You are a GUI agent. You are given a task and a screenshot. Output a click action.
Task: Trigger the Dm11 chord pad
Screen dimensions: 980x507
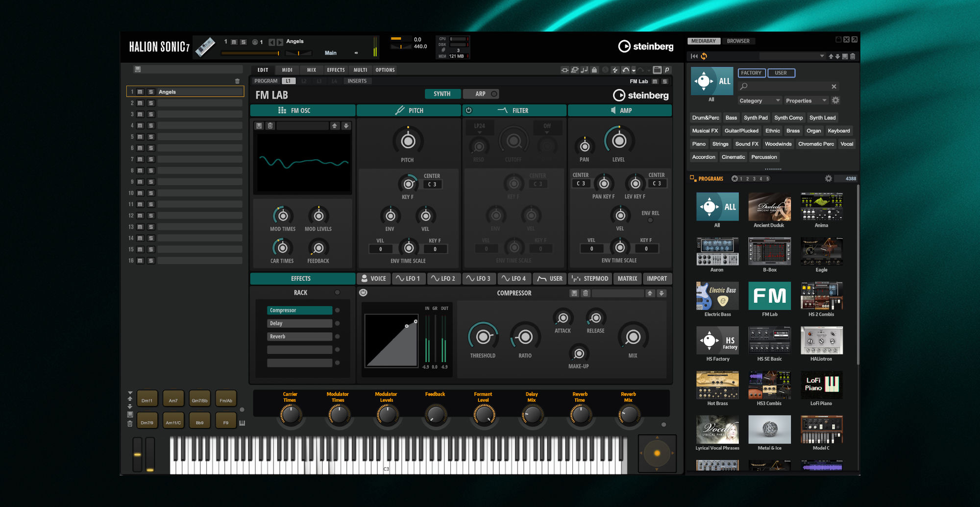pyautogui.click(x=147, y=400)
